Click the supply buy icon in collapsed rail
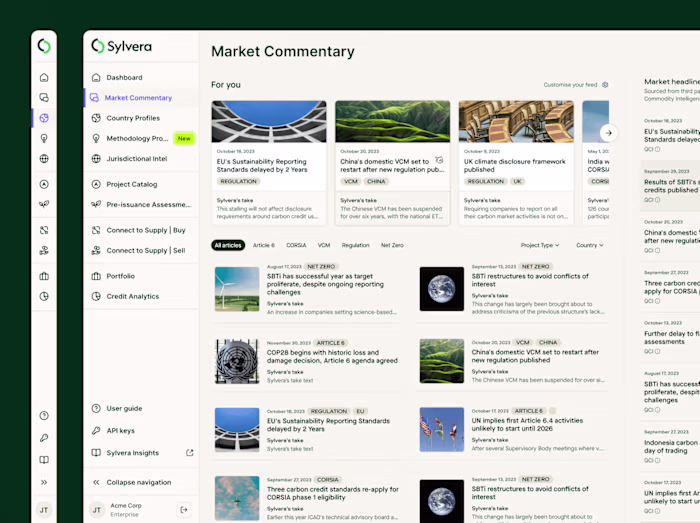 tap(44, 230)
